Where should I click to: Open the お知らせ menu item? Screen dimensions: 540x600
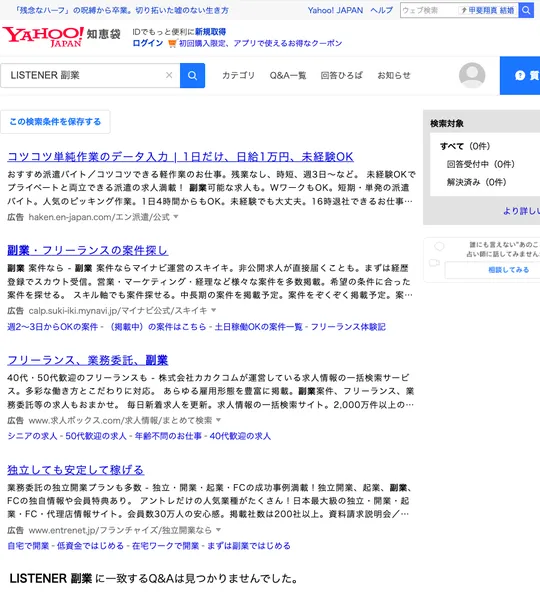click(x=394, y=75)
